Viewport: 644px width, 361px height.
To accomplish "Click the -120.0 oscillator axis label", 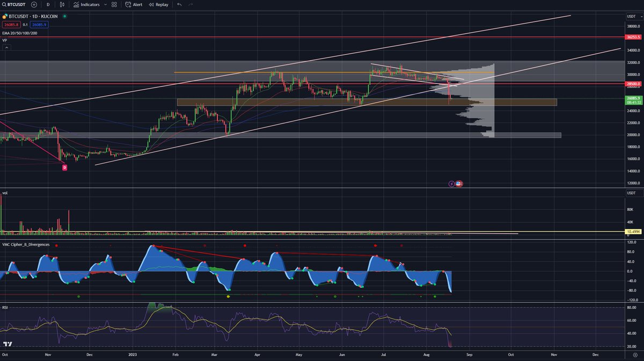I will click(632, 300).
